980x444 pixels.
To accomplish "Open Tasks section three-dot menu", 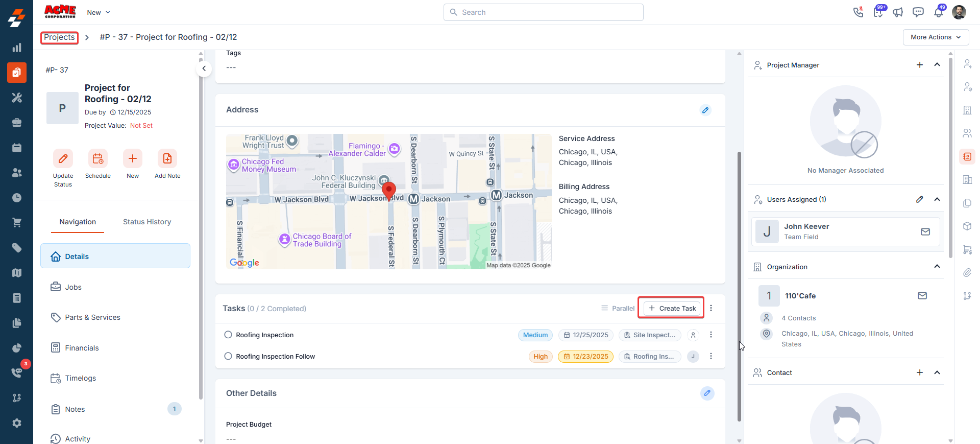I will (x=711, y=308).
